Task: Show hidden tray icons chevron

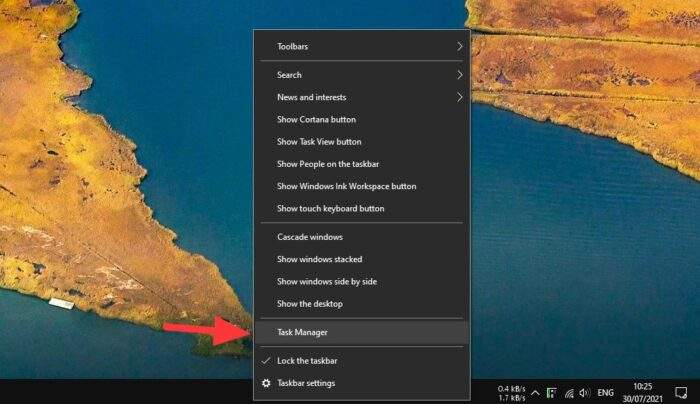Action: click(x=535, y=393)
